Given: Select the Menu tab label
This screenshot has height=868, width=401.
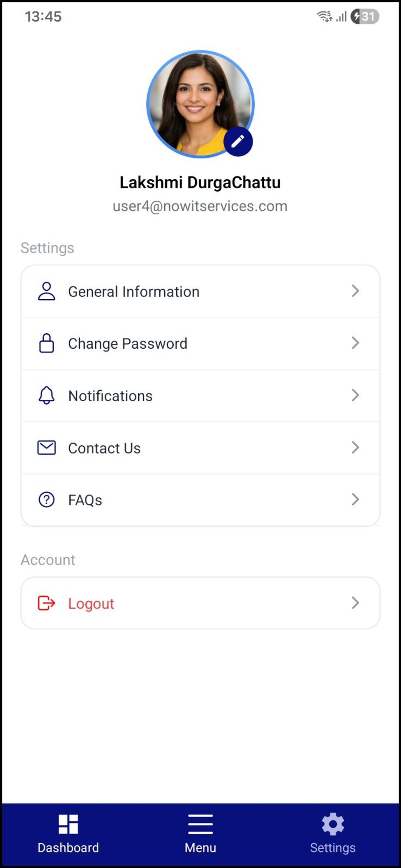Looking at the screenshot, I should pyautogui.click(x=200, y=848).
